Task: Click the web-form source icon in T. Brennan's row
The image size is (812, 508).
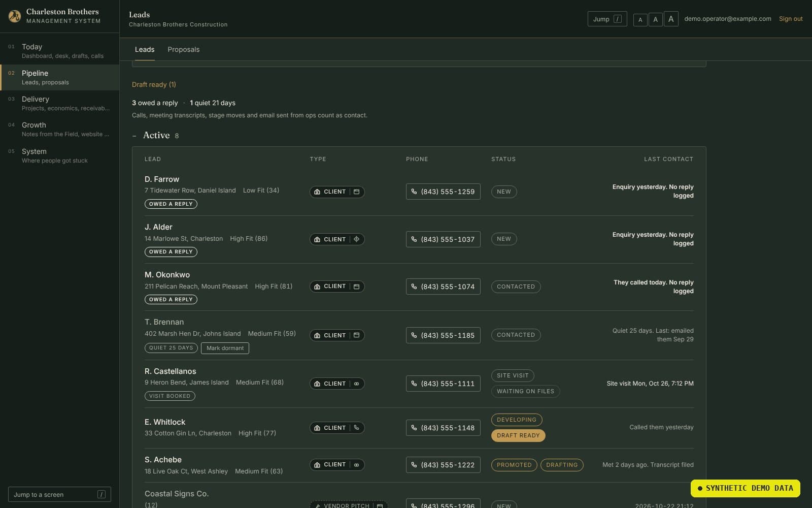Action: coord(357,335)
